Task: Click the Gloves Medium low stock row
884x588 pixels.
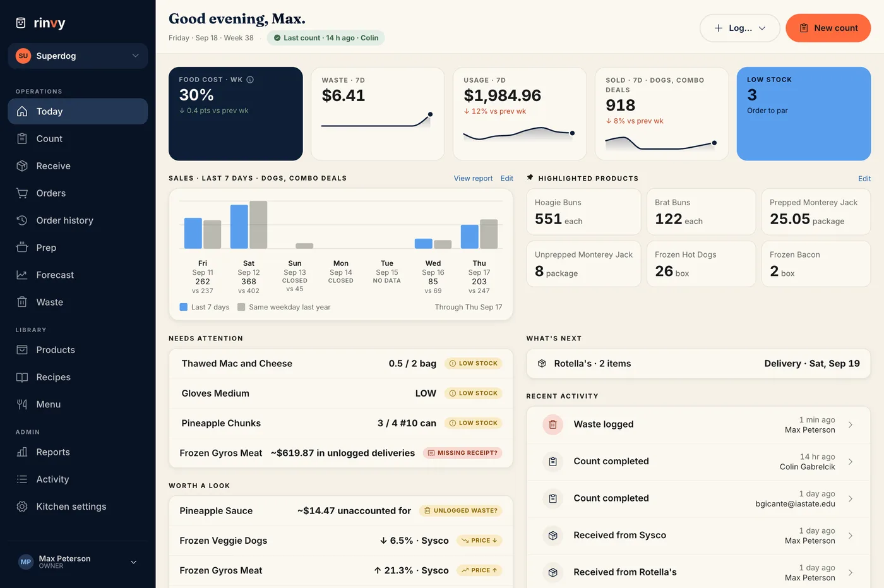Action: [x=341, y=393]
